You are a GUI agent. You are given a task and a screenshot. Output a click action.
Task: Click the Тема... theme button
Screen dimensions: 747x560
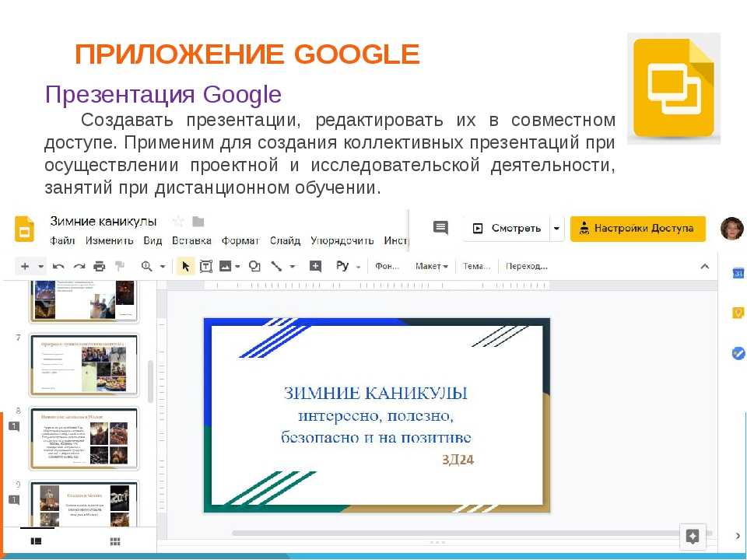tap(476, 266)
